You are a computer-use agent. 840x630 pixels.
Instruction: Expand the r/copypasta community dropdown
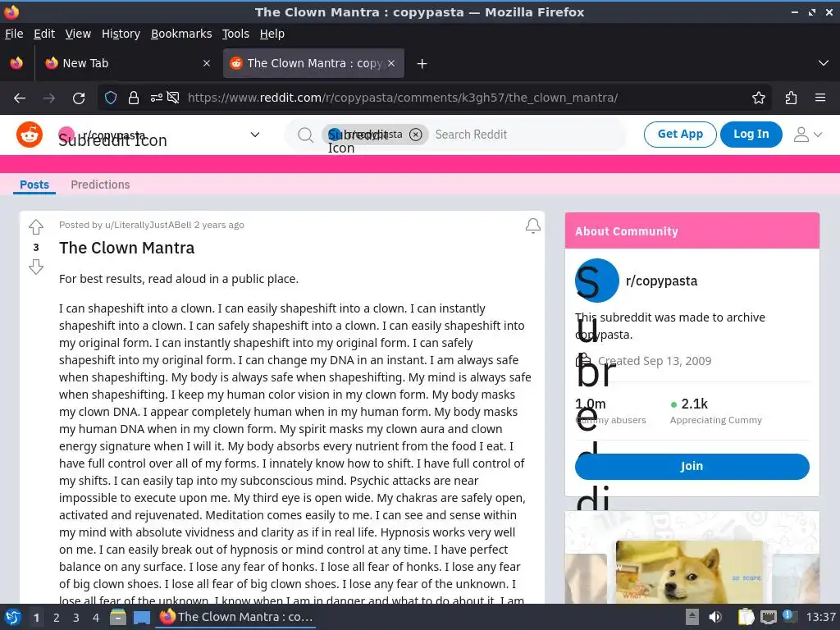click(x=255, y=135)
